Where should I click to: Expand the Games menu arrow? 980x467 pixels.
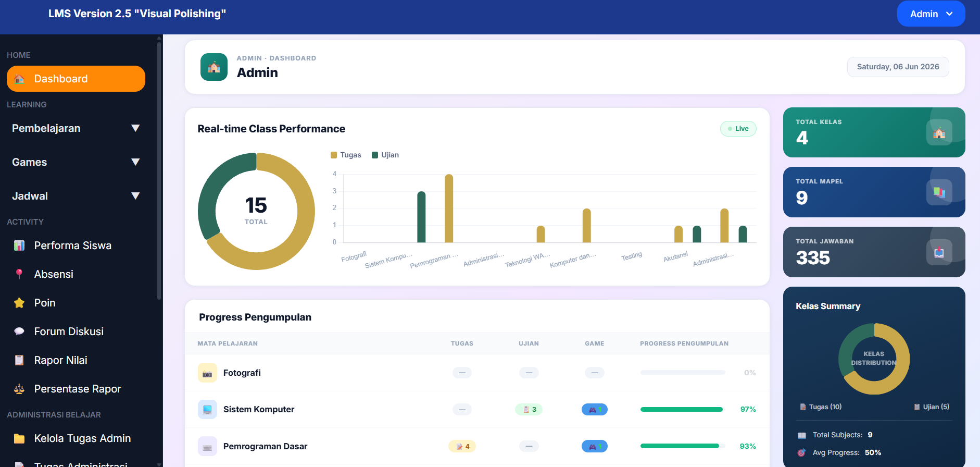coord(135,162)
